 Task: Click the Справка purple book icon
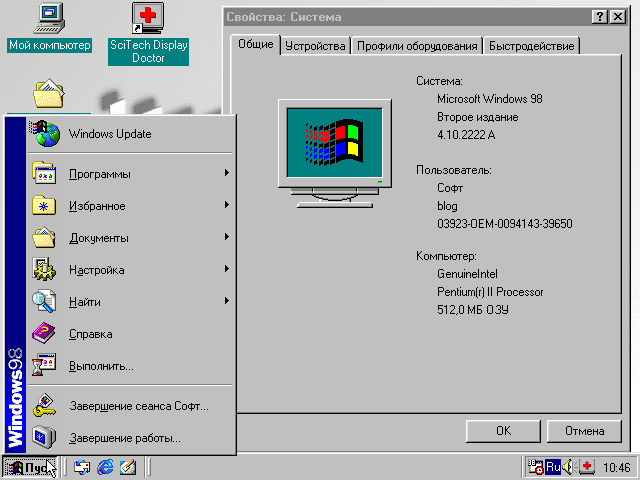(44, 333)
